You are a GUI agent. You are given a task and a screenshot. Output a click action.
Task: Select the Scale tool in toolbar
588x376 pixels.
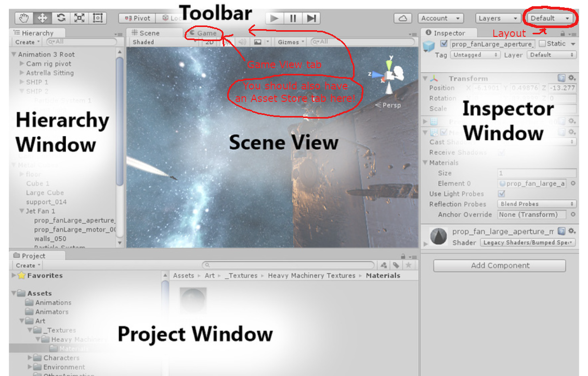[x=79, y=18]
